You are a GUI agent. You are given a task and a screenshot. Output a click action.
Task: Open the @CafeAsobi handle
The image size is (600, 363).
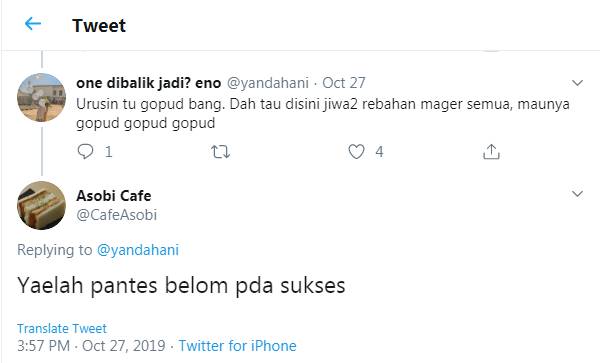coord(116,215)
